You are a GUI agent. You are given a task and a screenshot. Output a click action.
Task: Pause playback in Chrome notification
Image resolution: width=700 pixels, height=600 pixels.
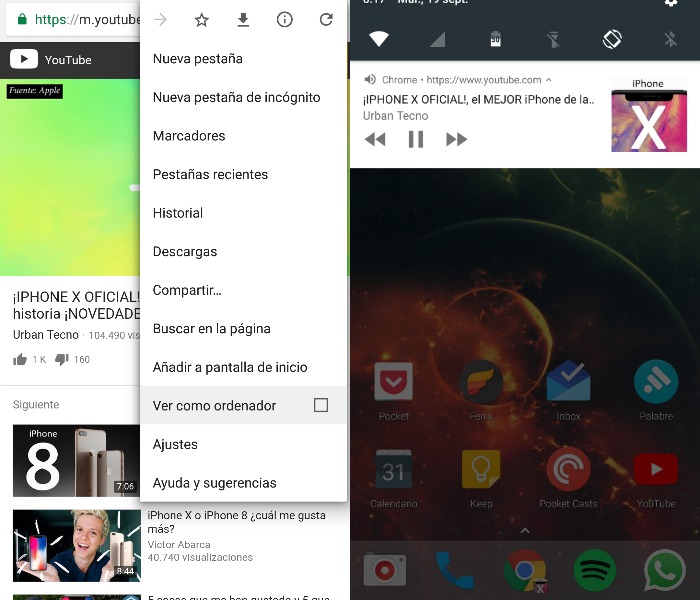tap(416, 139)
